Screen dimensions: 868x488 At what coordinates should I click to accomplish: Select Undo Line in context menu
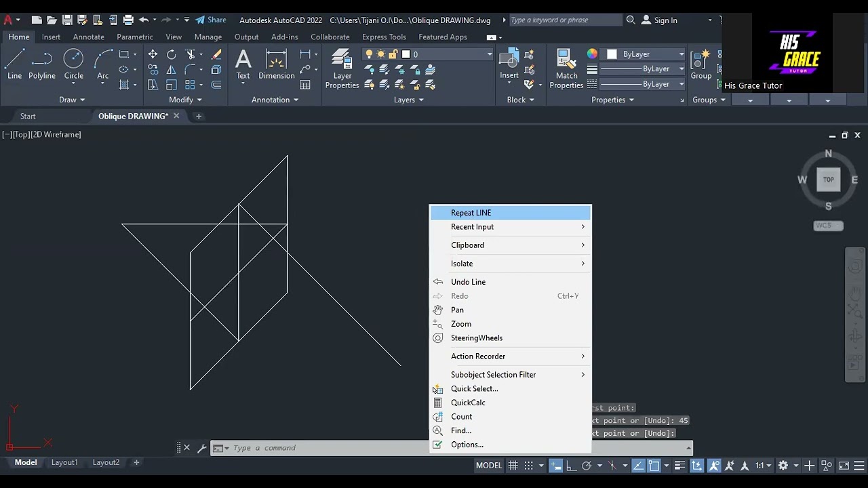coord(511,282)
